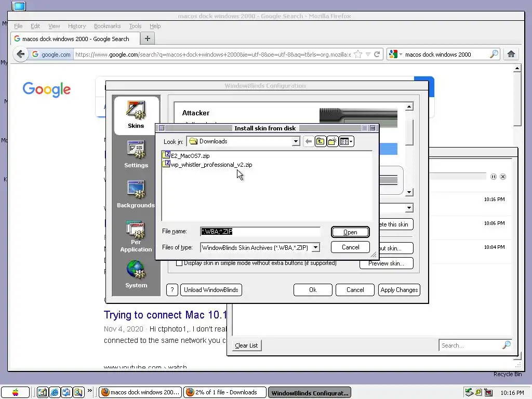
Task: Create a new folder in file dialog
Action: [332, 141]
